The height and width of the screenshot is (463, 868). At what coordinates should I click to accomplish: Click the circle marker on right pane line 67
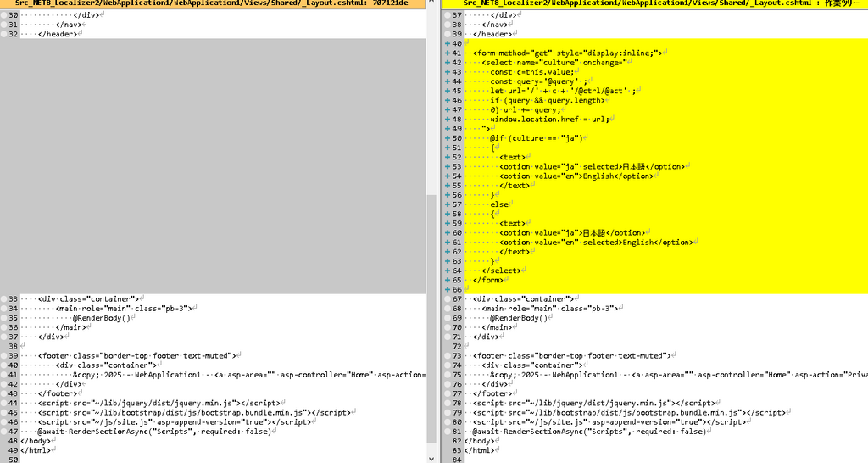447,299
